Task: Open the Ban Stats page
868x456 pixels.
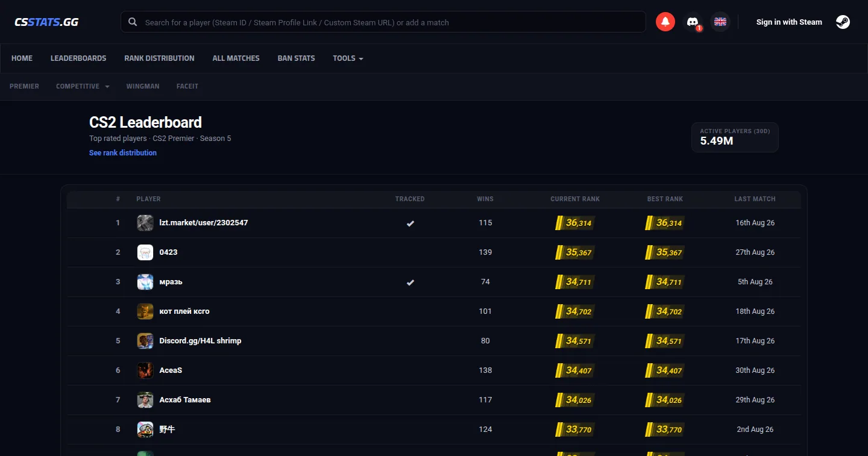Action: coord(296,58)
